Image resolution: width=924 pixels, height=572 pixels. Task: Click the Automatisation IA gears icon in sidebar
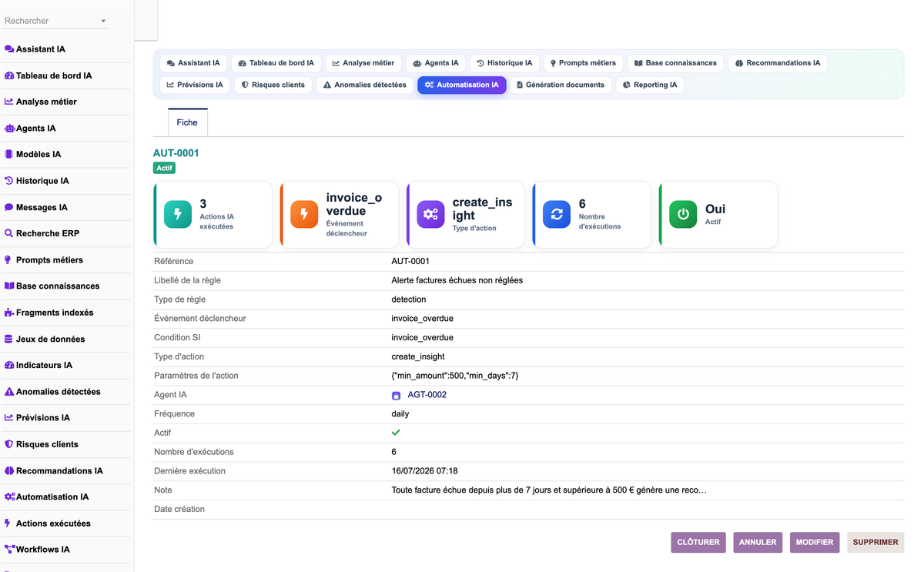pos(9,497)
